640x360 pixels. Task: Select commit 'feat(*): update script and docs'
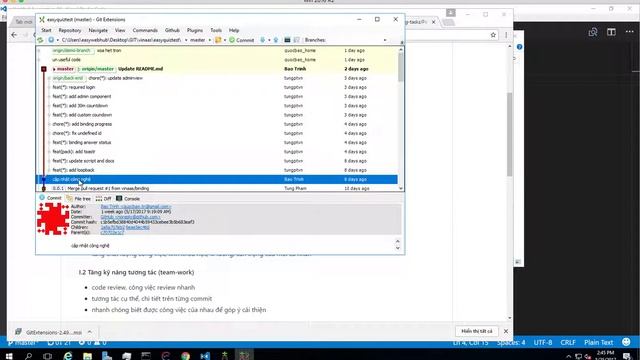[217, 161]
